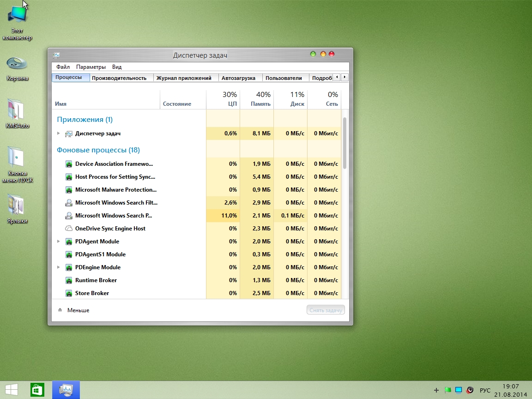Open the Windows Store taskbar icon
Viewport: 532px width, 399px height.
tap(37, 390)
